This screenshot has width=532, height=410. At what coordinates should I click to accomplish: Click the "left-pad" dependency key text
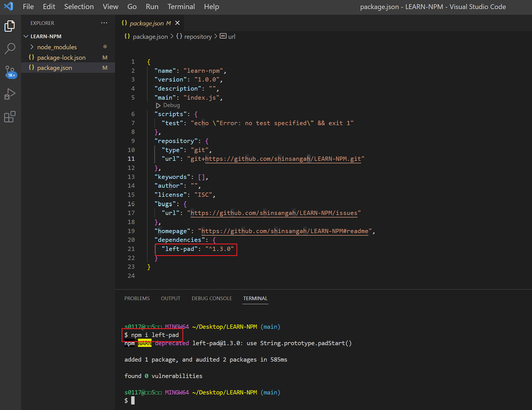click(x=180, y=249)
